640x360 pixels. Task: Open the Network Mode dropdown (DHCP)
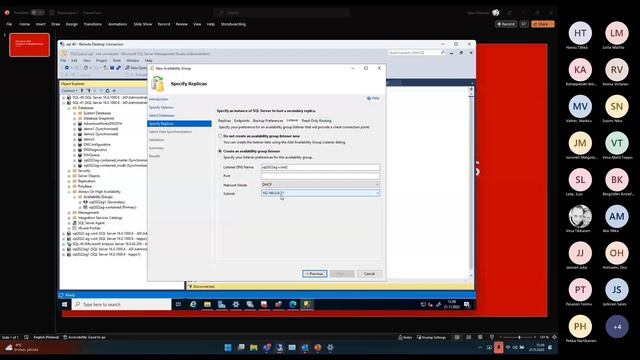(320, 184)
